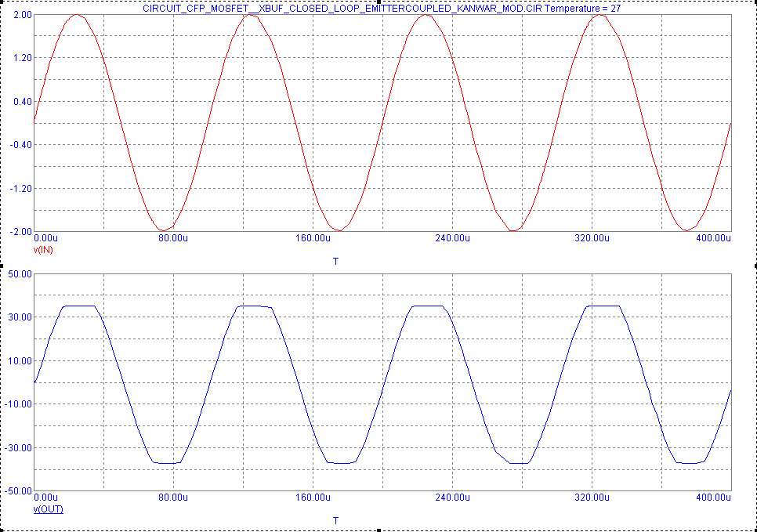
Task: Click the 0.00u time label on bottom plot
Action: 46,498
